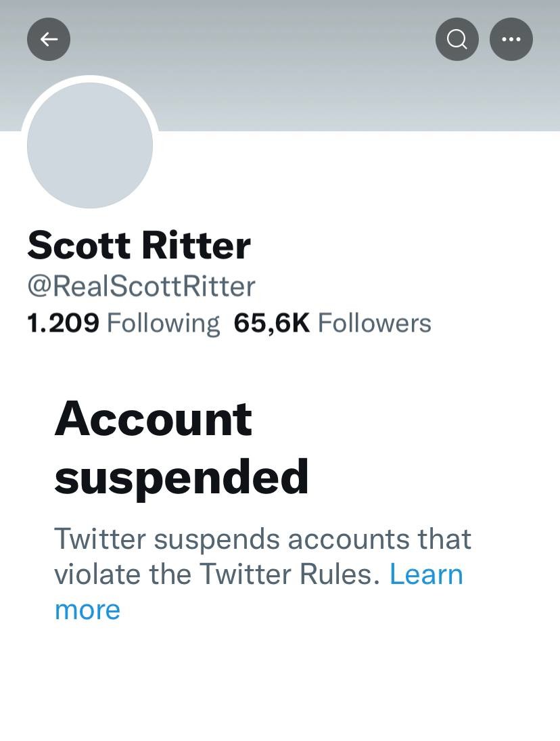The height and width of the screenshot is (741, 560).
Task: Click the "Scott Ritter" display name
Action: [x=139, y=245]
